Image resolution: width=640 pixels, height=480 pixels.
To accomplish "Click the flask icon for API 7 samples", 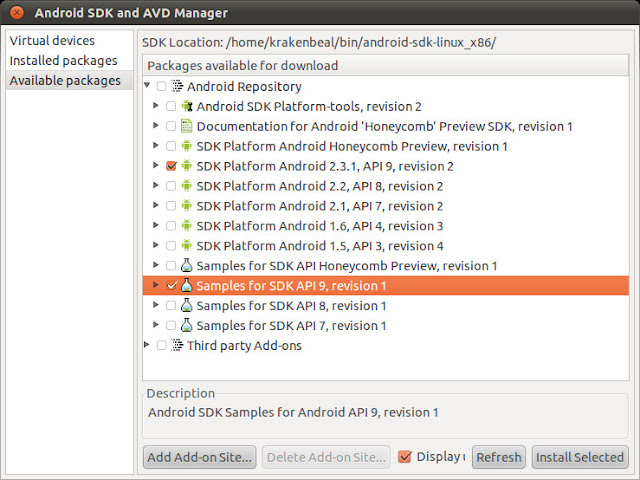I will (x=187, y=325).
